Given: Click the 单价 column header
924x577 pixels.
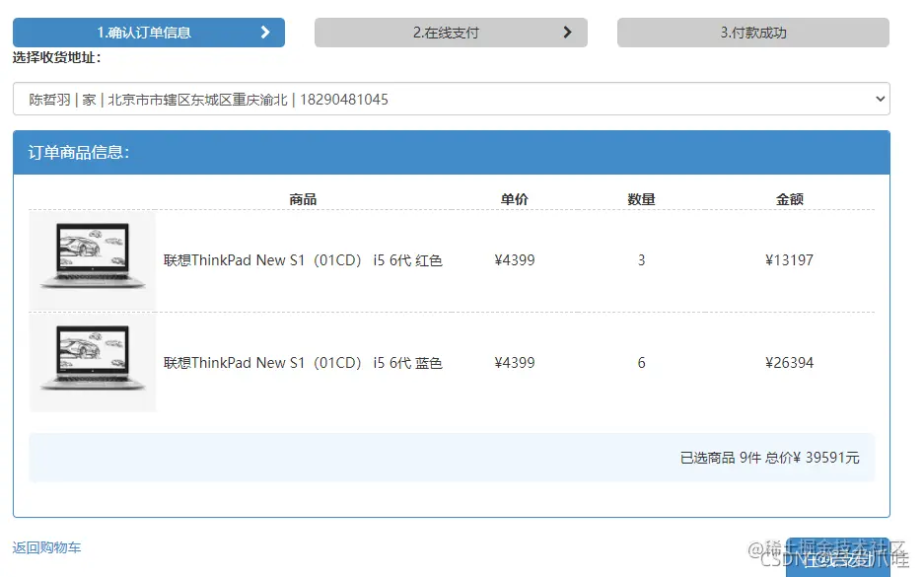Looking at the screenshot, I should click(514, 198).
